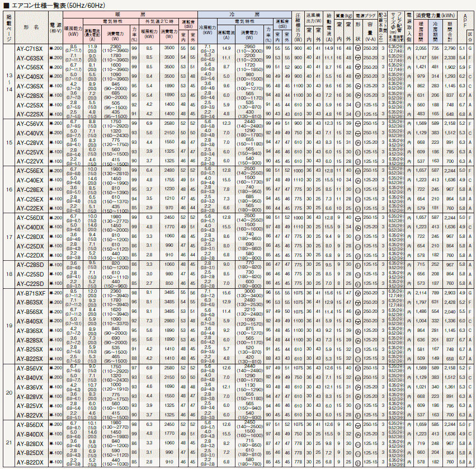Select the model name AY-B63SX
Viewport: 476px width, 469px height.
pyautogui.click(x=30, y=303)
